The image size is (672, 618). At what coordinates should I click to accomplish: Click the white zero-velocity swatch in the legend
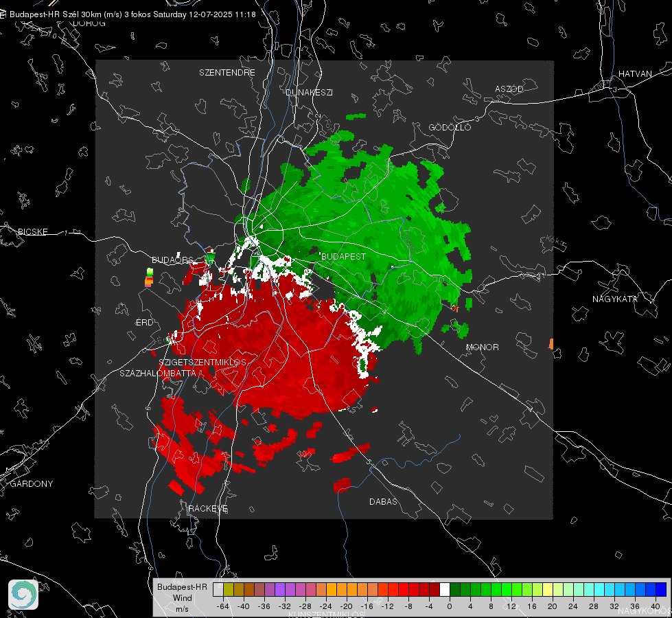coord(445,589)
